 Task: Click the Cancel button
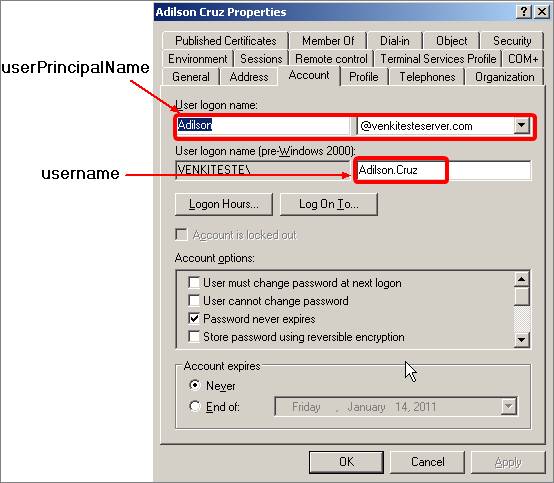[428, 462]
